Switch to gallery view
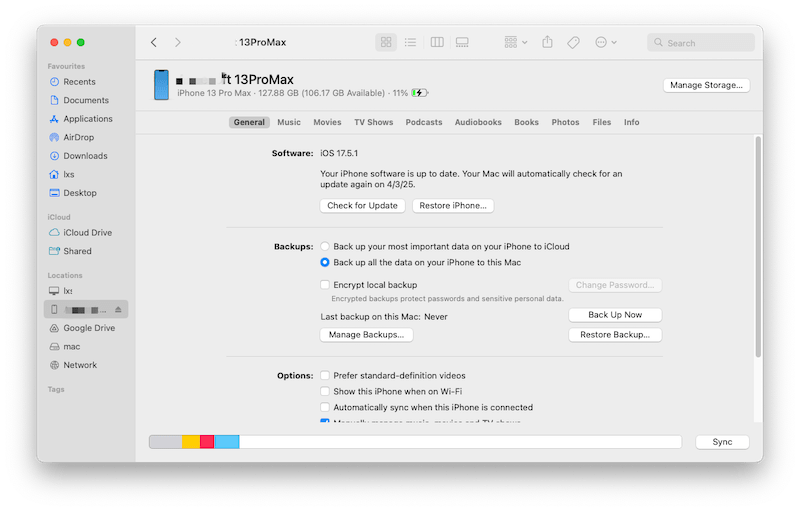 [x=462, y=43]
